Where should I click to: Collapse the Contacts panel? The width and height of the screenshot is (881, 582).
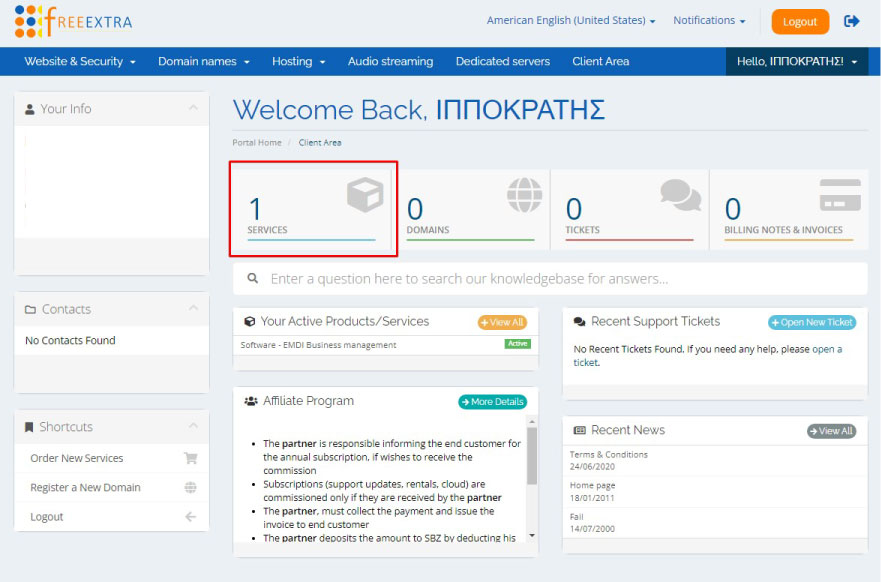[x=193, y=310]
